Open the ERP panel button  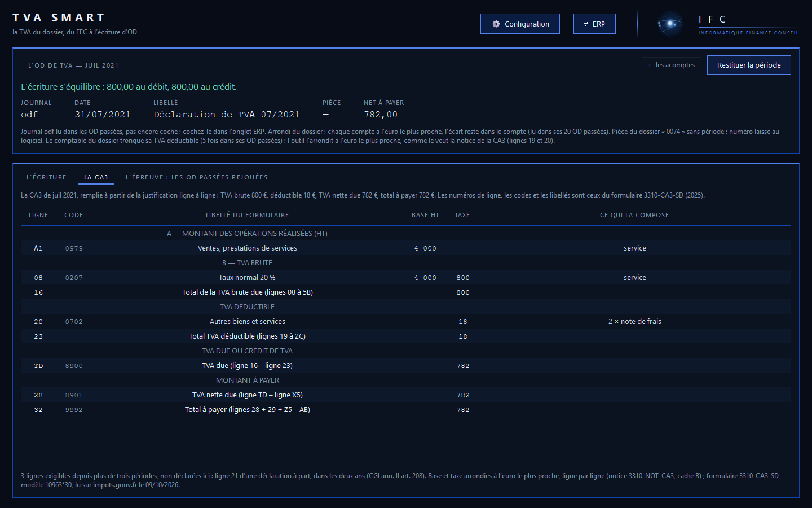coord(594,24)
